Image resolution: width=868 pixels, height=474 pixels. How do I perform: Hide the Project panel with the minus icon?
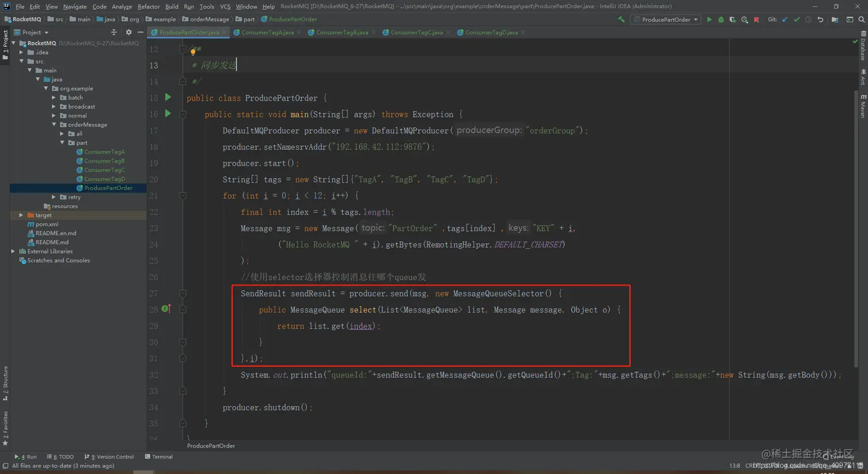140,32
